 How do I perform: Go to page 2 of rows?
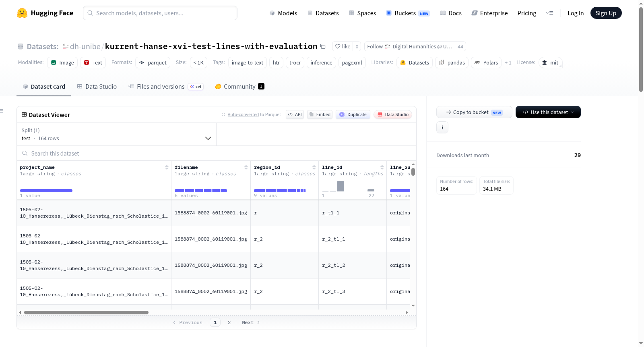tap(229, 322)
